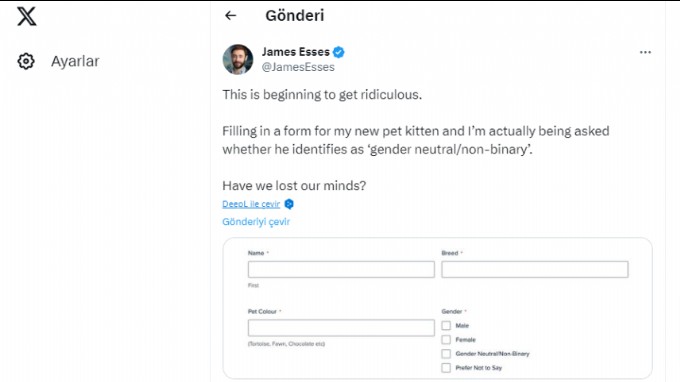Click the DeepL ile çevir link

[251, 204]
